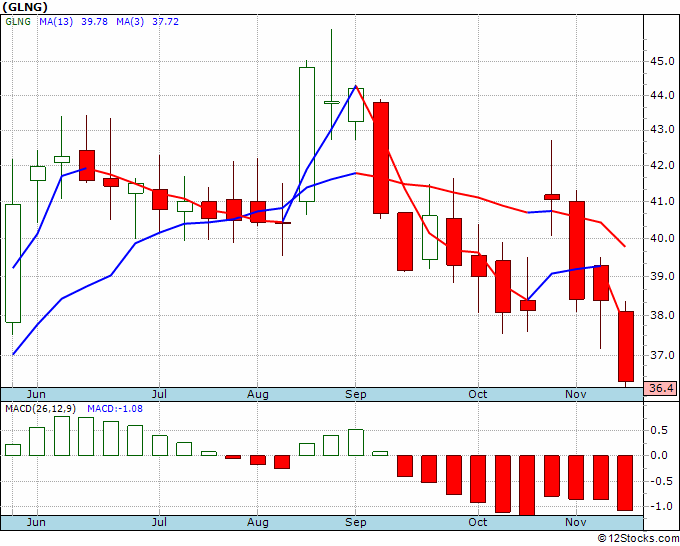Click the large red early-September candlestick

(381, 158)
